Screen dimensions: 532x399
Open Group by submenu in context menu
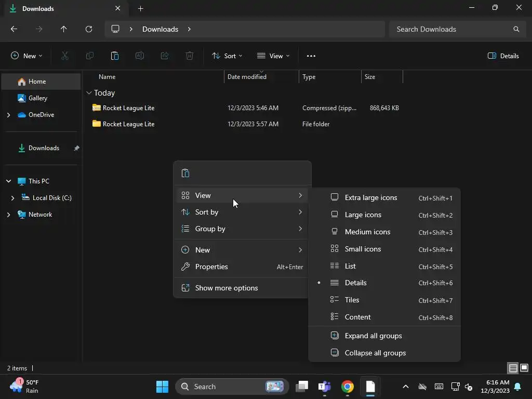(x=242, y=229)
